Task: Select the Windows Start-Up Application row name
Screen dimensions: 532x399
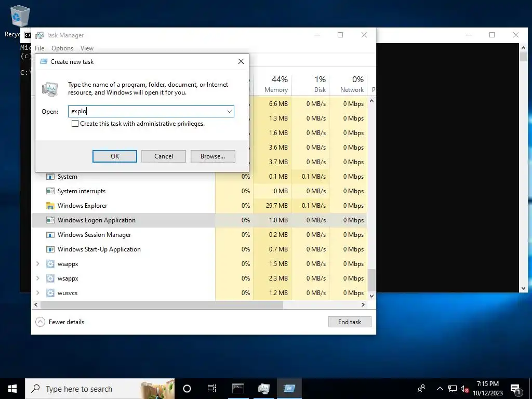Action: [99, 249]
